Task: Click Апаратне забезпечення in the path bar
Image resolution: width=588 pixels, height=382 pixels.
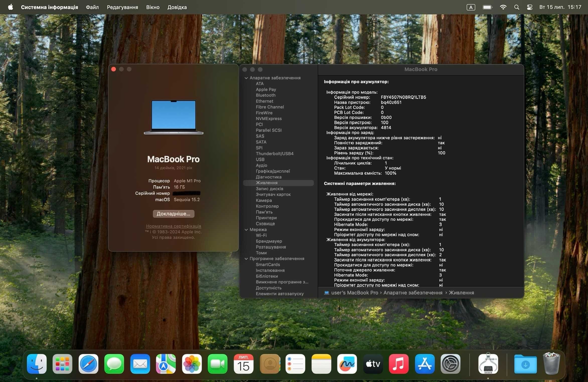Action: [413, 293]
